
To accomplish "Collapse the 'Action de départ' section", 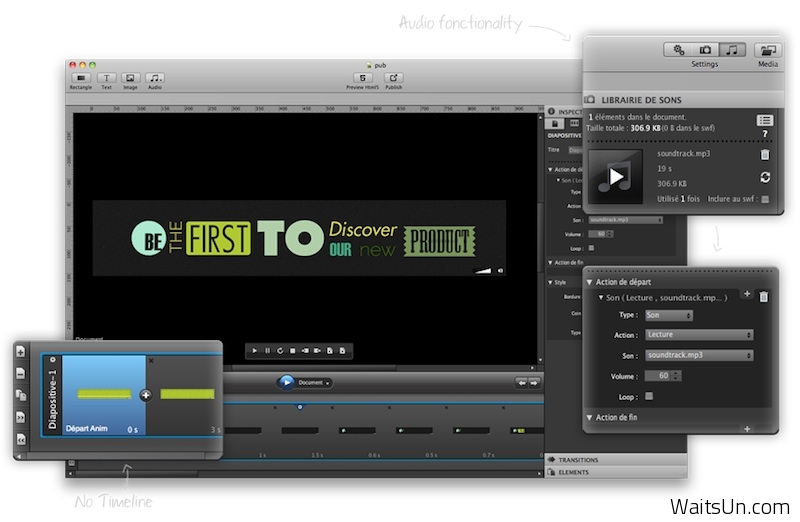I will (x=590, y=280).
